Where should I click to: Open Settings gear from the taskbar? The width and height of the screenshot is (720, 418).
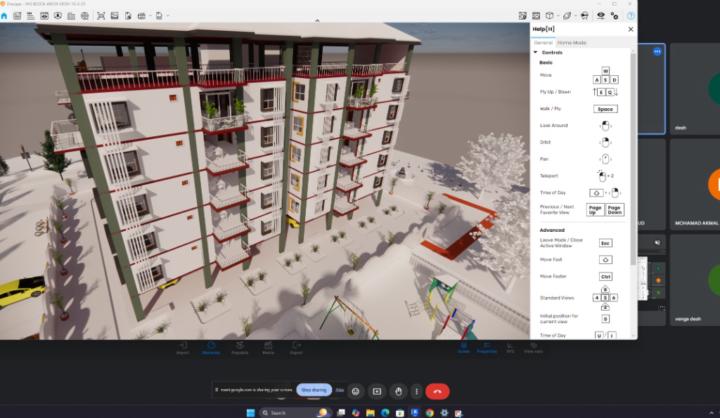click(x=444, y=413)
